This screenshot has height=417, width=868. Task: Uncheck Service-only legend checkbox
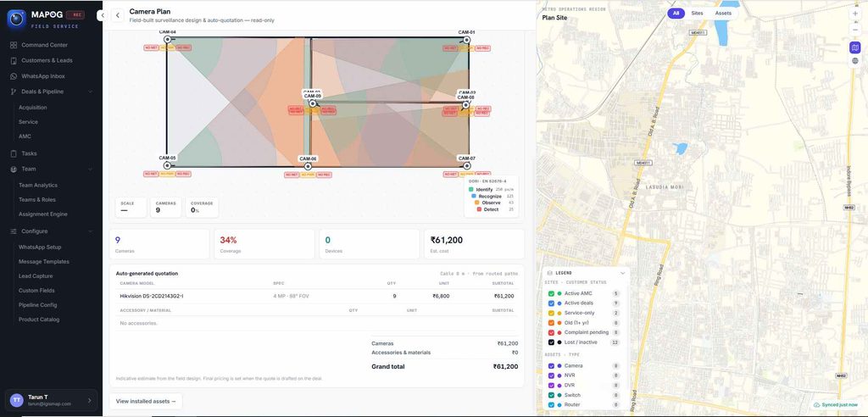tap(551, 313)
